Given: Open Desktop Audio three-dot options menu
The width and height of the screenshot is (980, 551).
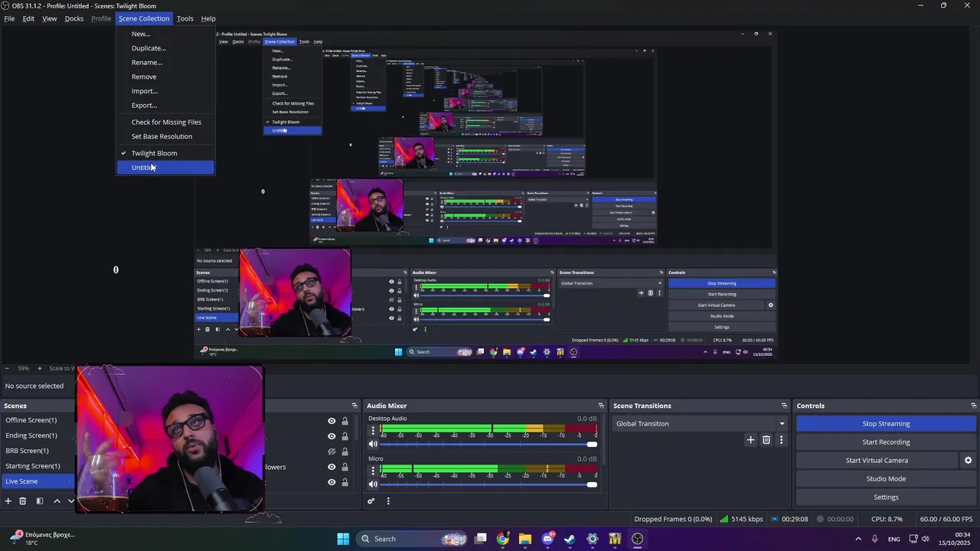Looking at the screenshot, I should click(x=373, y=430).
